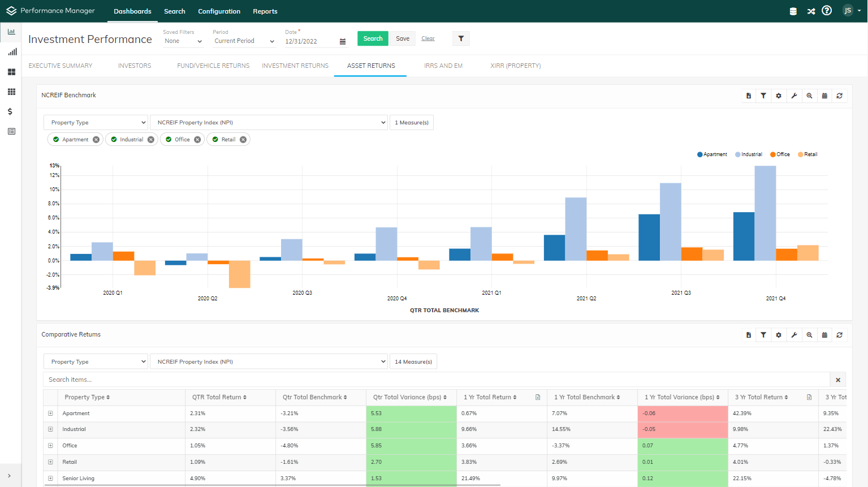Image resolution: width=868 pixels, height=487 pixels.
Task: Click the green Search button
Action: [x=373, y=38]
